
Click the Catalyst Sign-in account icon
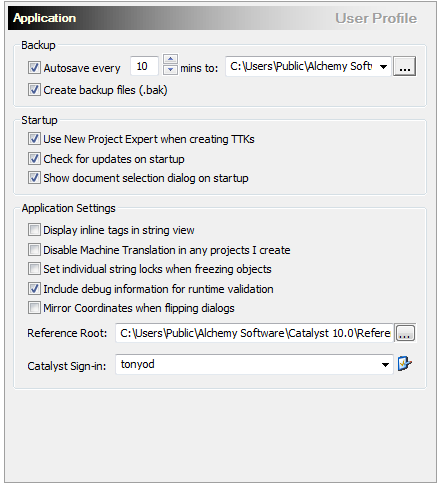[405, 364]
